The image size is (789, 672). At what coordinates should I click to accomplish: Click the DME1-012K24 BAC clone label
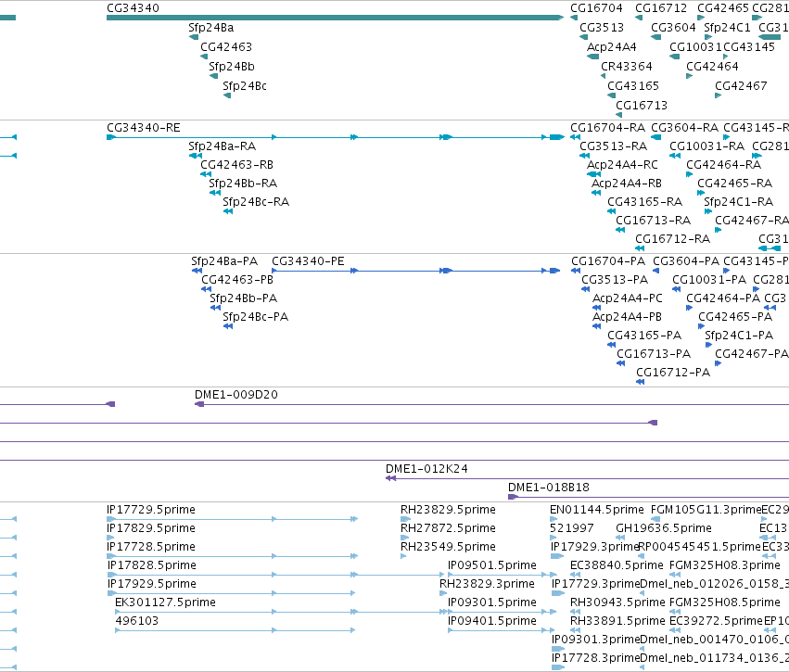coord(426,469)
